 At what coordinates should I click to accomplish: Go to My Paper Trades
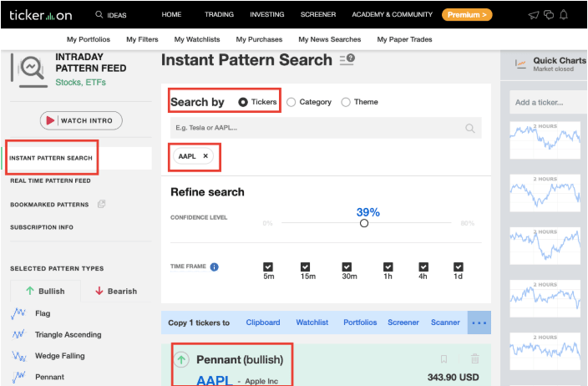404,39
